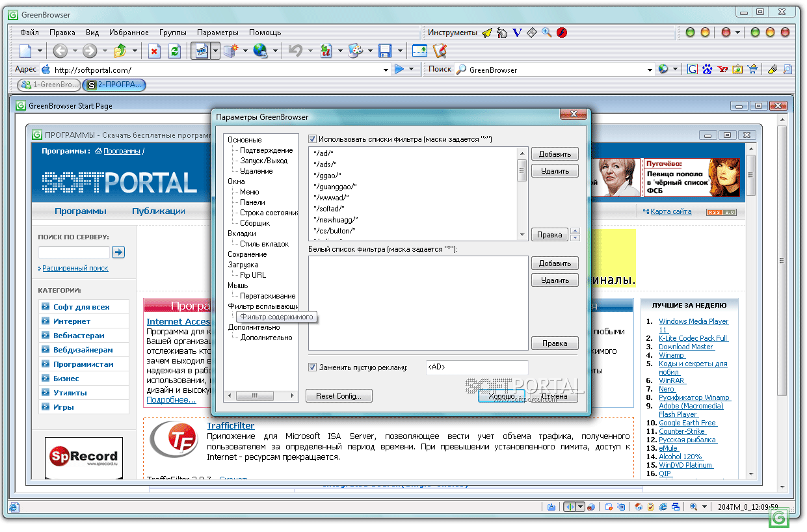Open the status bar zoom dropdown arrow

[x=706, y=507]
